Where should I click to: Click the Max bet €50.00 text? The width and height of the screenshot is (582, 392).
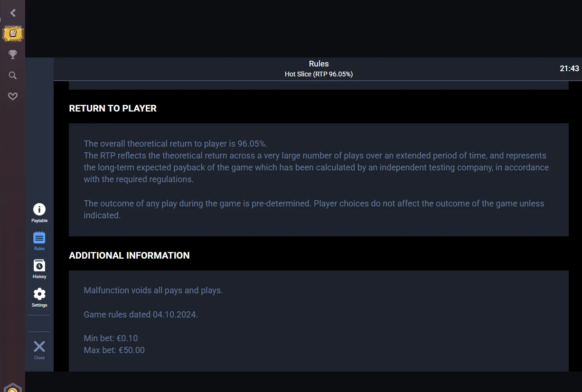tap(114, 350)
